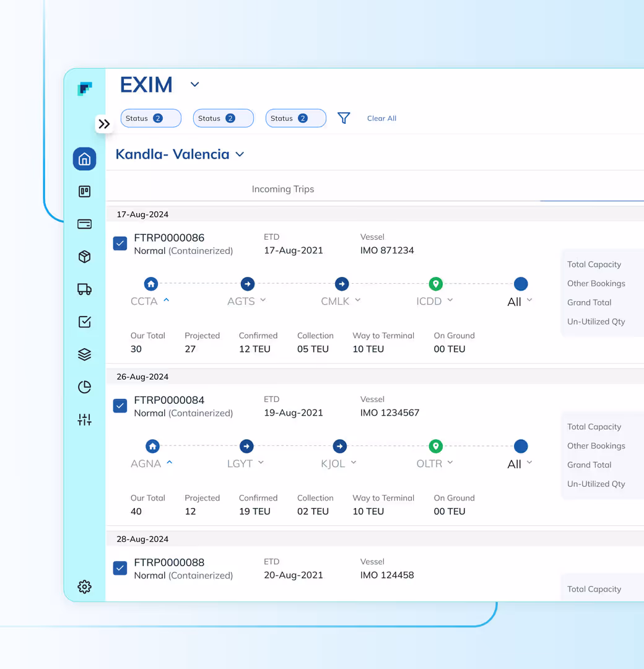This screenshot has height=669, width=644.
Task: Collapse the AGNA stop chevron
Action: coord(169,463)
